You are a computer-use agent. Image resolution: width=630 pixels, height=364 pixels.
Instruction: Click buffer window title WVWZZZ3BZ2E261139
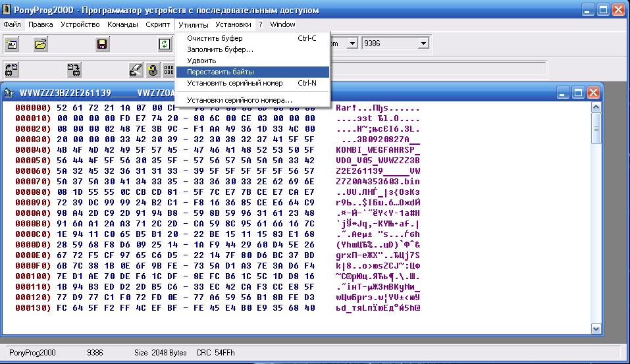click(x=65, y=93)
